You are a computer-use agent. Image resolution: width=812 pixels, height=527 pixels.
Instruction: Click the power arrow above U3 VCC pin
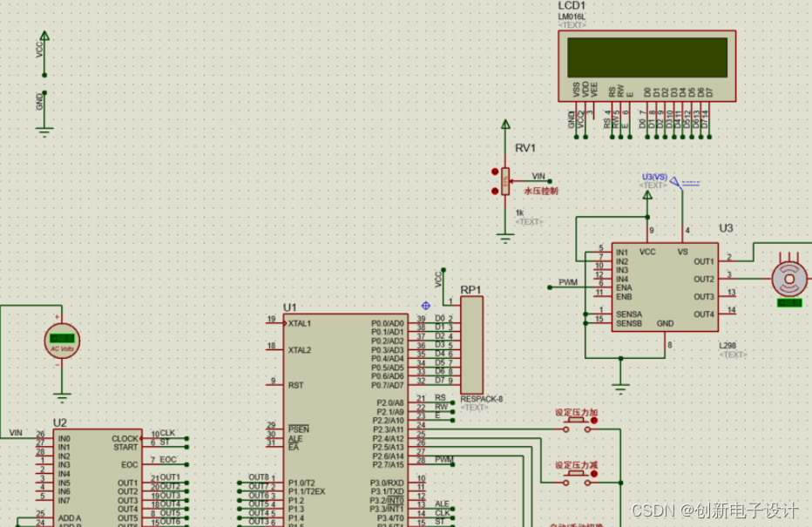pos(647,195)
